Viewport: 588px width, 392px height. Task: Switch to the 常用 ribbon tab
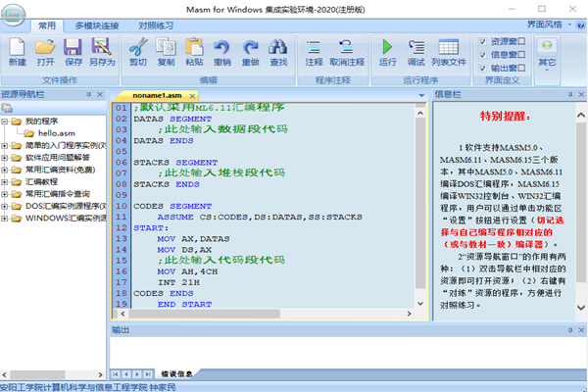(x=47, y=25)
